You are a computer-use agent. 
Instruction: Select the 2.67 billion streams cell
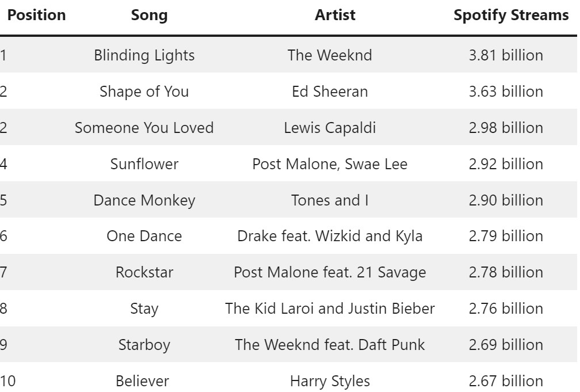coord(506,381)
